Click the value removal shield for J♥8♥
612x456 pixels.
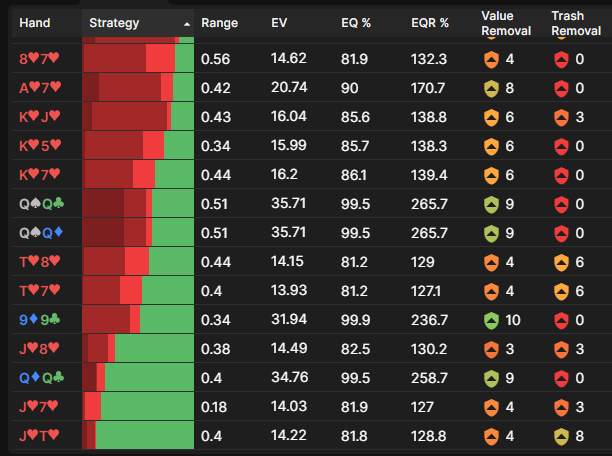click(x=490, y=349)
